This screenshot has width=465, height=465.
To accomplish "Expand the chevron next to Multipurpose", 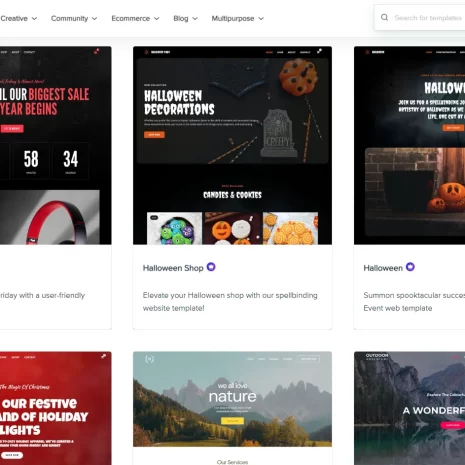I will coord(261,19).
